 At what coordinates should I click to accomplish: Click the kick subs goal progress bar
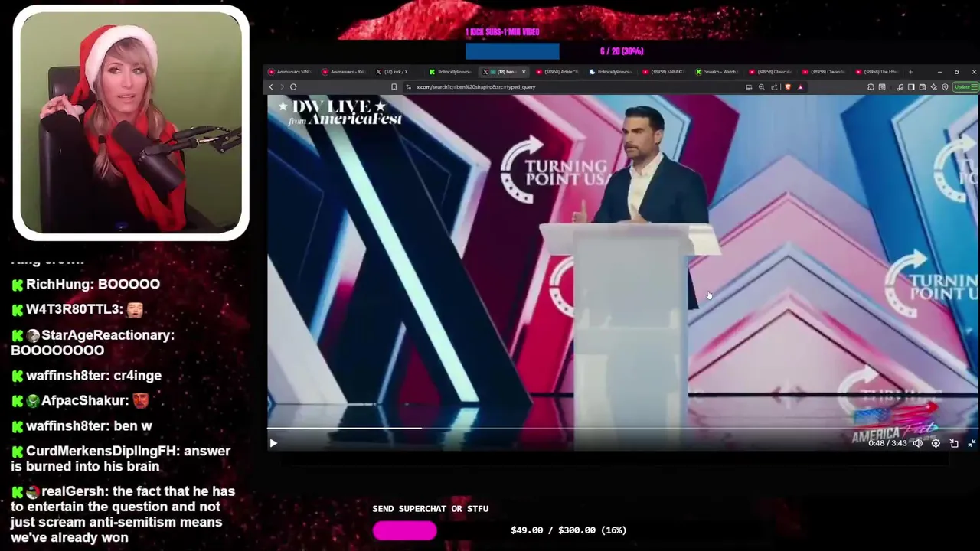[512, 51]
